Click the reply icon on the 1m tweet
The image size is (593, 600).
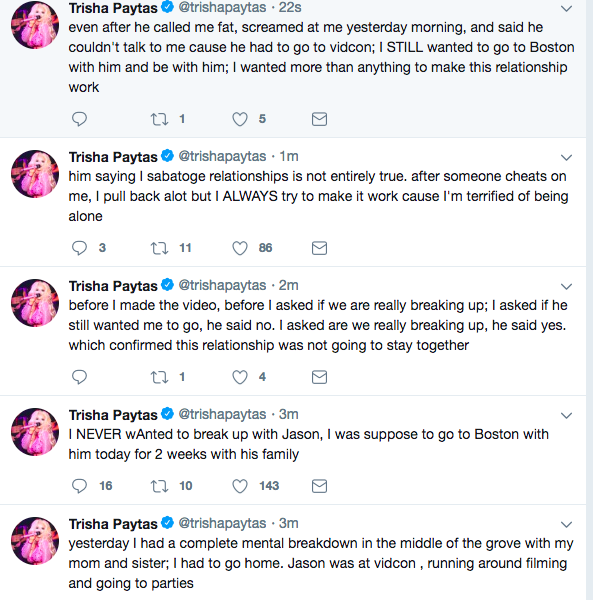[x=80, y=248]
